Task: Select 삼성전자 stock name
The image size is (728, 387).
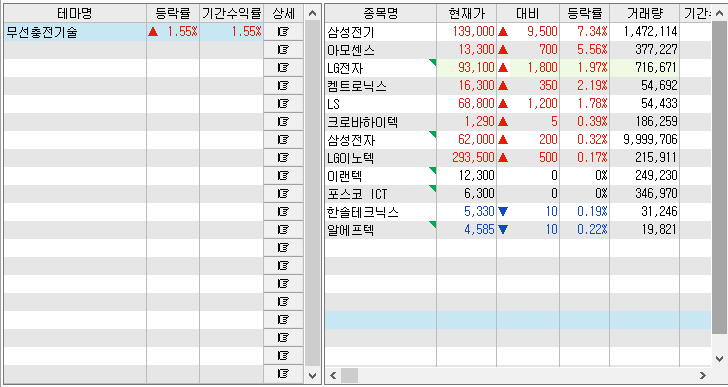Action: [351, 140]
